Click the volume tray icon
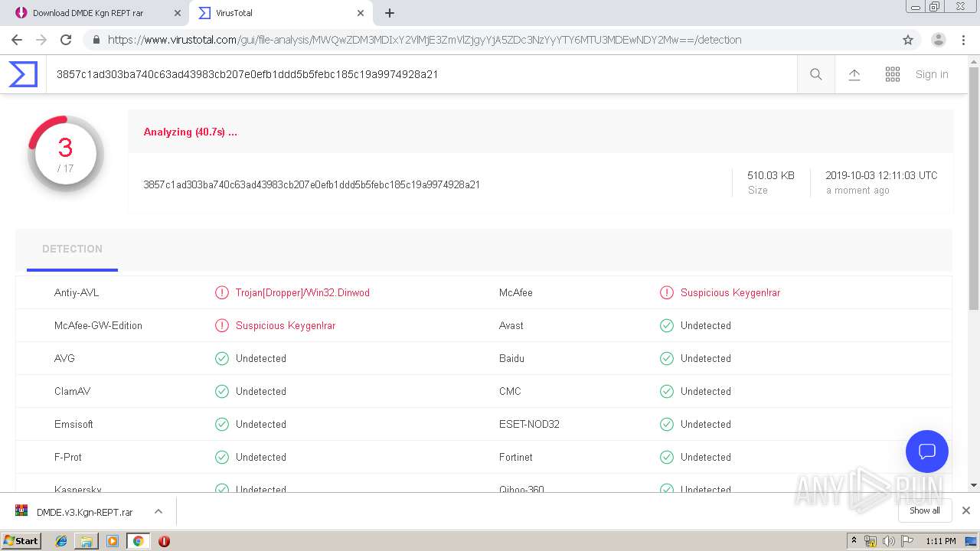Image resolution: width=980 pixels, height=551 pixels. click(x=888, y=541)
